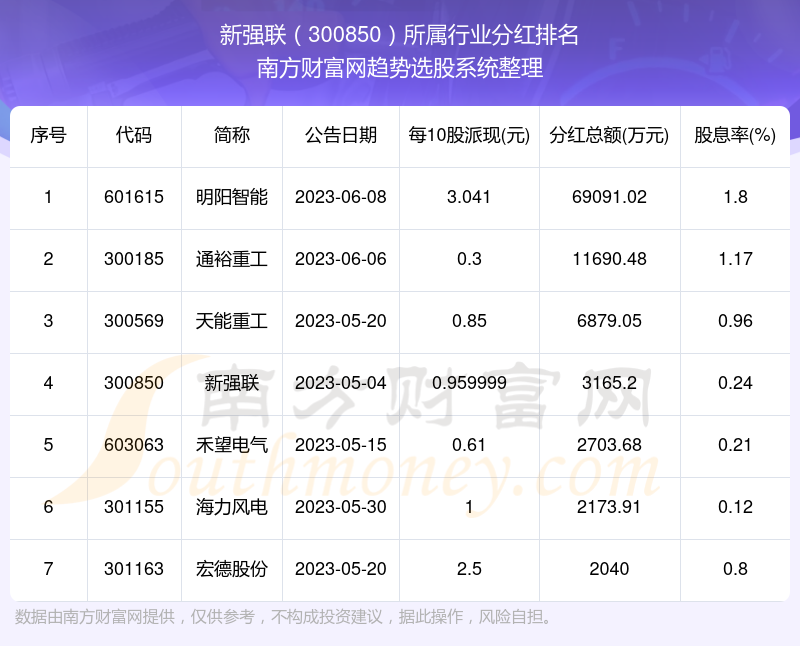Select stock code 300569
This screenshot has height=668, width=800.
click(134, 321)
